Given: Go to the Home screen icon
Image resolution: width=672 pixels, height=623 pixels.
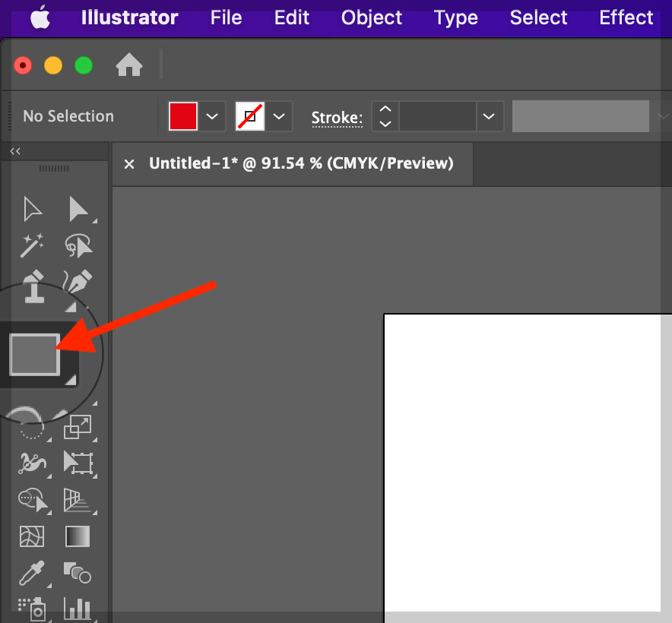Looking at the screenshot, I should click(x=129, y=65).
